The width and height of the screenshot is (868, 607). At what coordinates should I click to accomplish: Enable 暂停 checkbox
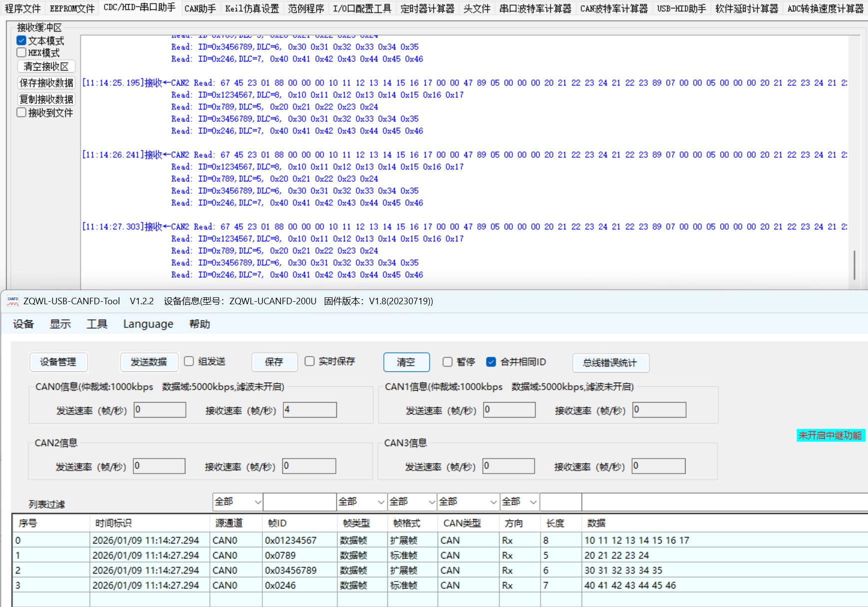click(x=448, y=362)
